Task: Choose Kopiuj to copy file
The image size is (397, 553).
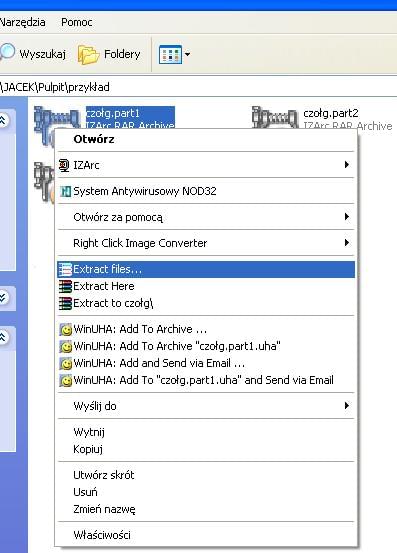Action: pyautogui.click(x=206, y=449)
